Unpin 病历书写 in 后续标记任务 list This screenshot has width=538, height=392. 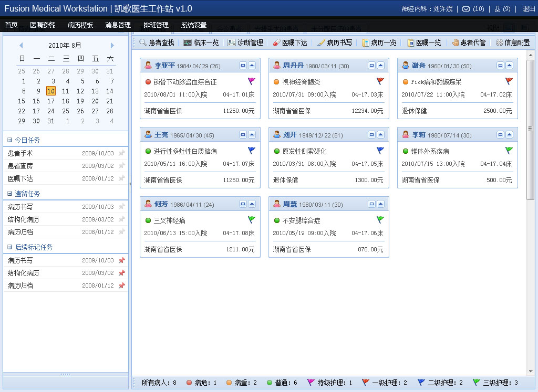click(x=122, y=260)
